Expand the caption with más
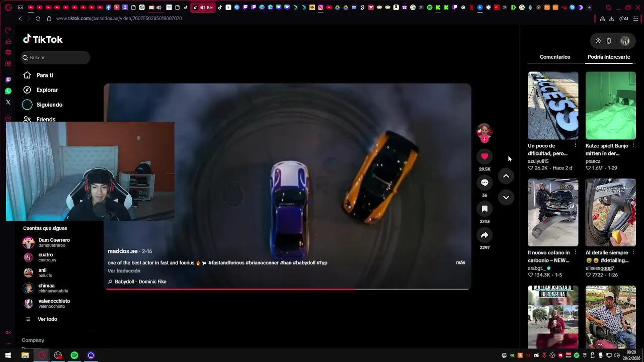Viewport: 644px width, 362px height. pyautogui.click(x=460, y=262)
